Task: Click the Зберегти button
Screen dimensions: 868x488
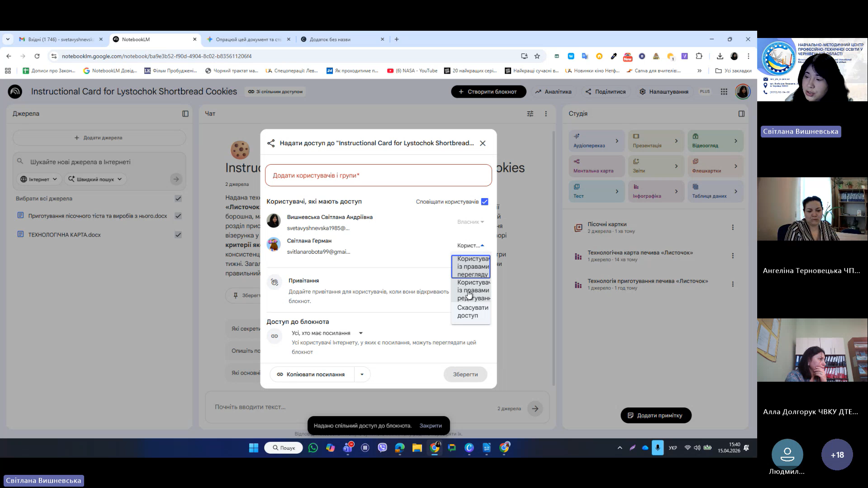Action: coord(465,374)
